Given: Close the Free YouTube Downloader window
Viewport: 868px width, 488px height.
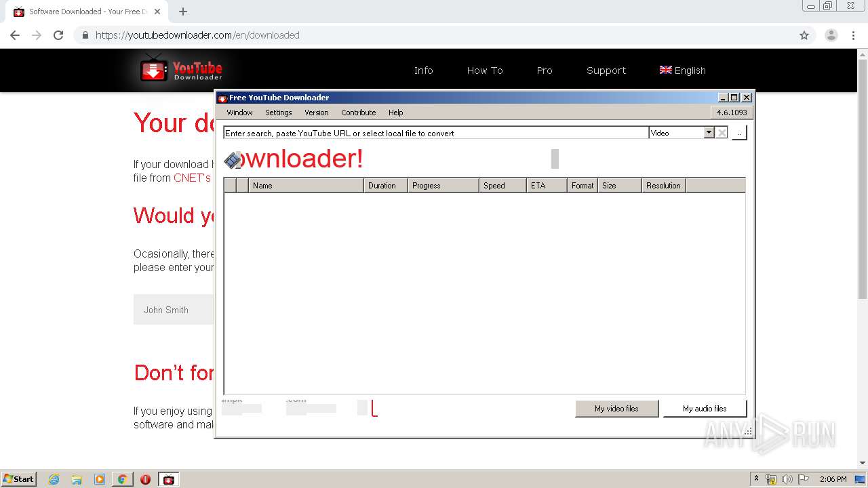Looking at the screenshot, I should (x=746, y=98).
